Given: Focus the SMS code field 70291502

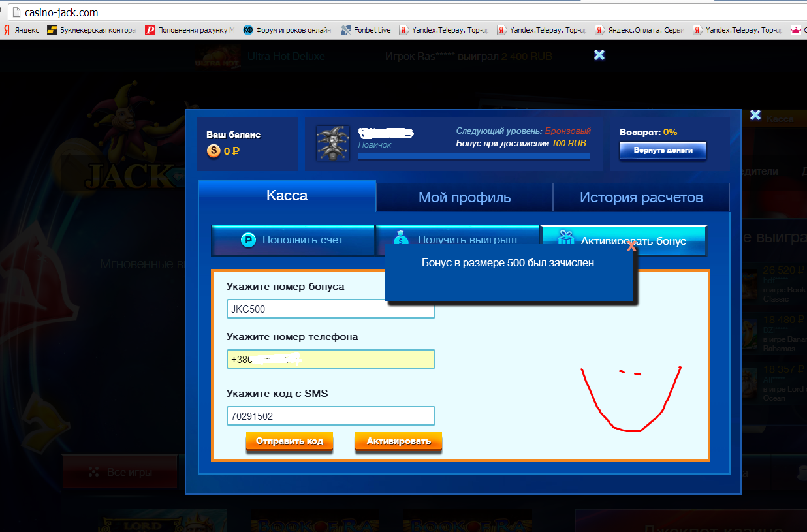Looking at the screenshot, I should (x=330, y=416).
